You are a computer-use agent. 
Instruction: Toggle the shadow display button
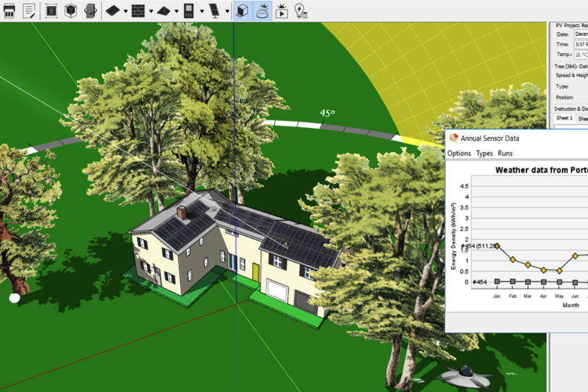[x=243, y=10]
